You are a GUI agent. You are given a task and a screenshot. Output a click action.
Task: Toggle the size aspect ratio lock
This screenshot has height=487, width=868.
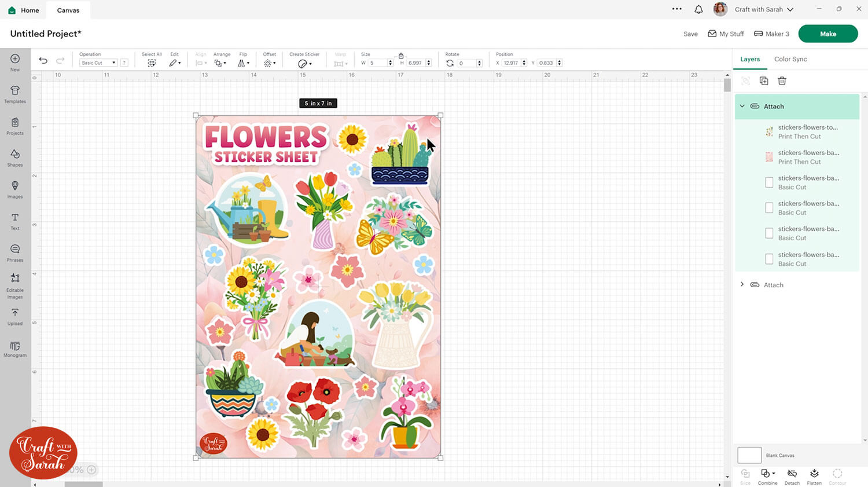(x=401, y=56)
